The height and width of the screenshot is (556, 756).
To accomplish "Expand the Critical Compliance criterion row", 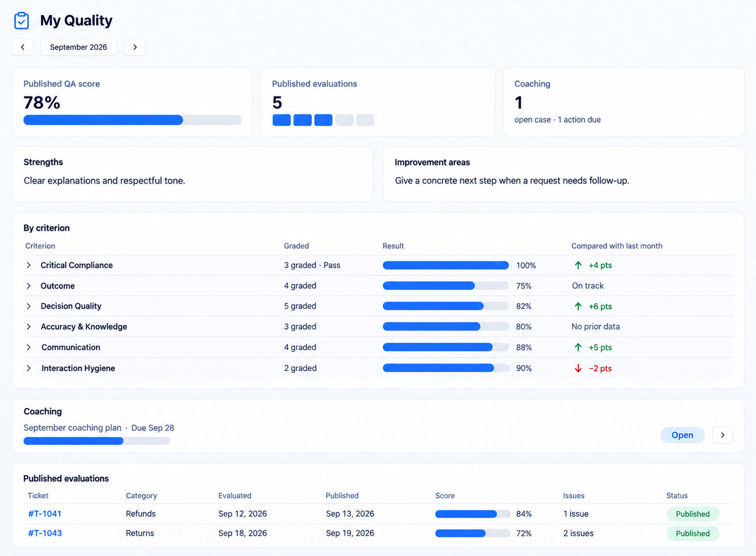I will (x=29, y=265).
